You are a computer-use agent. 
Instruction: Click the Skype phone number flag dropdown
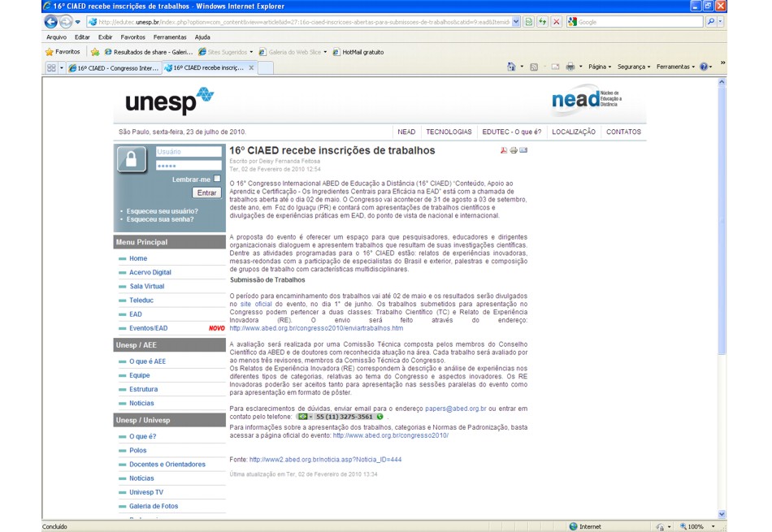(305, 417)
